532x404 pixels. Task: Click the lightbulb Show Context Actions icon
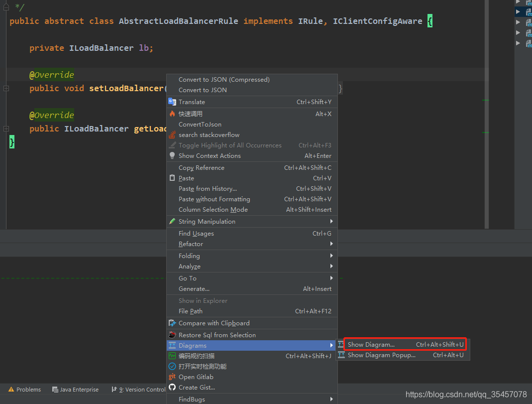[x=172, y=155]
